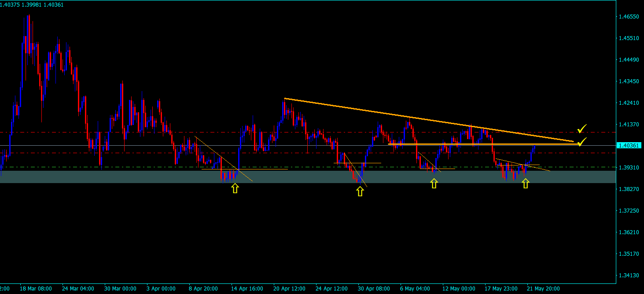Click the 1.39310 price axis value

tap(629, 168)
